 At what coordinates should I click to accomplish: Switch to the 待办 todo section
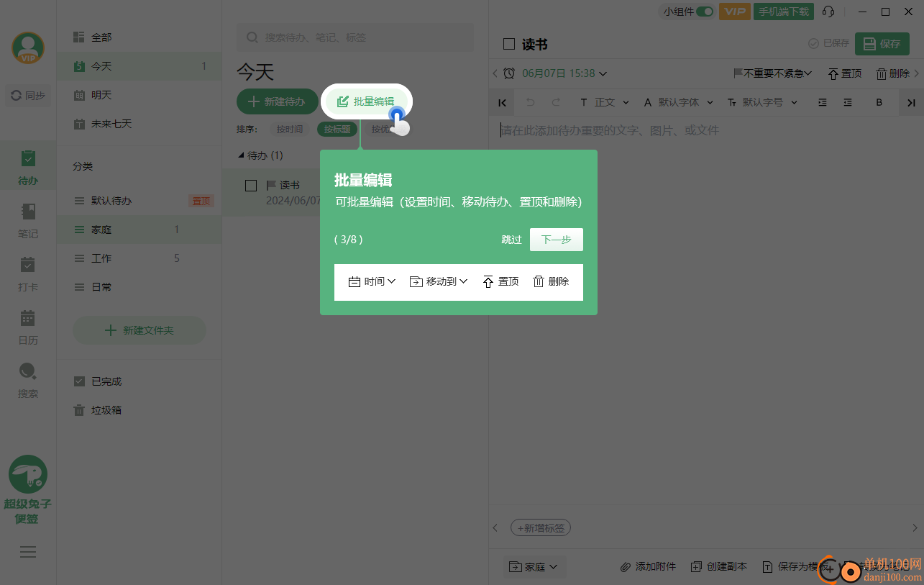[28, 167]
